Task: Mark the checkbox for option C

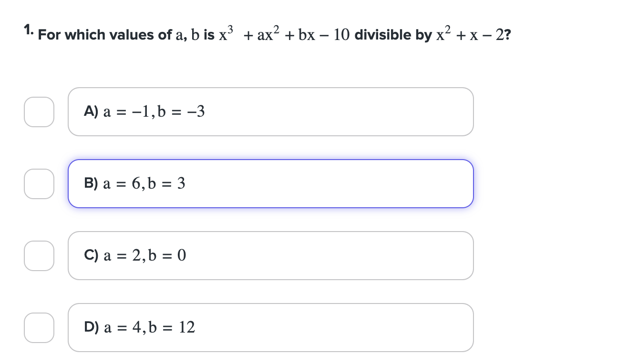Action: (x=39, y=255)
